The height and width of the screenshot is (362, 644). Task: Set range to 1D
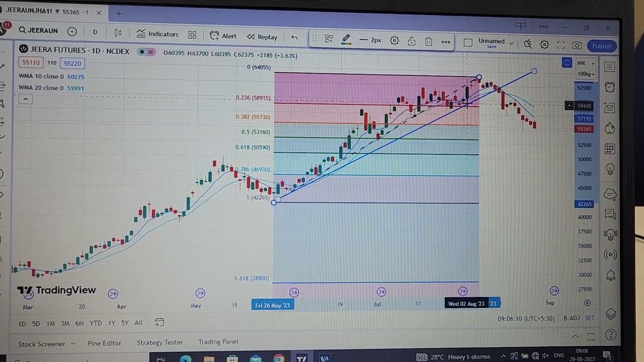pyautogui.click(x=22, y=323)
